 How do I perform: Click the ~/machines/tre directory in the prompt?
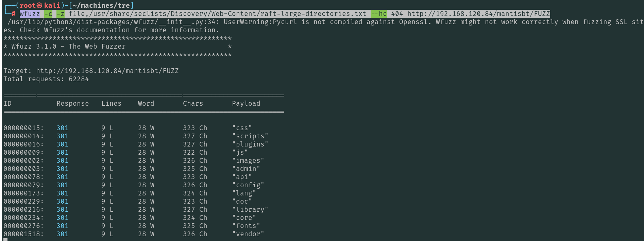click(101, 5)
